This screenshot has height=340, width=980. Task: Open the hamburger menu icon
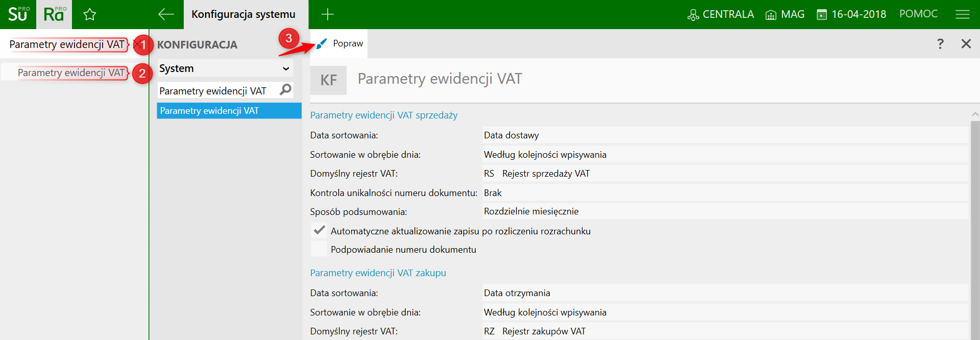[x=962, y=14]
